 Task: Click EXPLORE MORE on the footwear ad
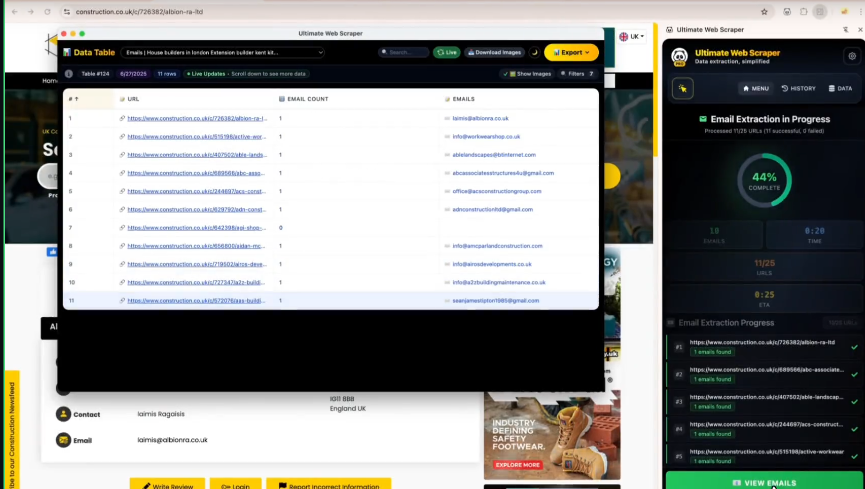517,465
